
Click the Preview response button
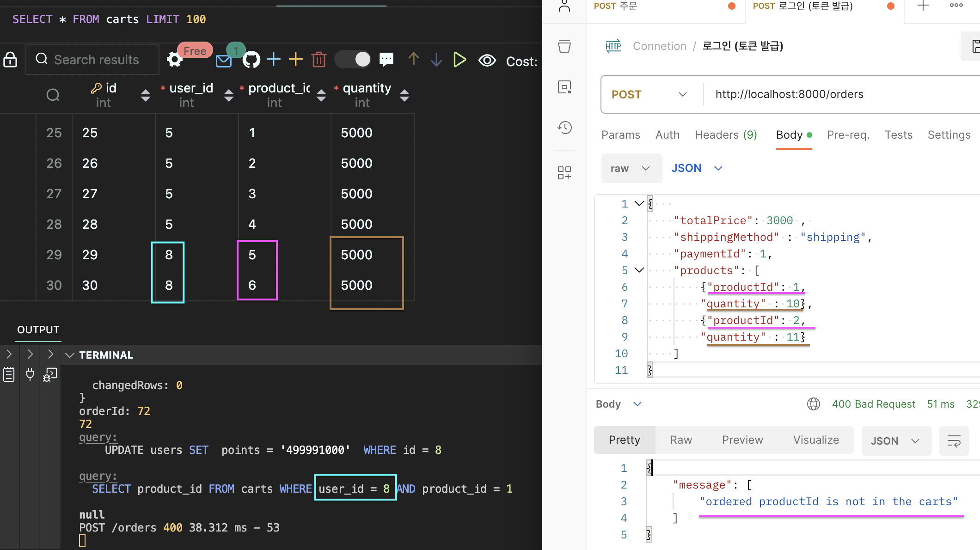pos(742,440)
